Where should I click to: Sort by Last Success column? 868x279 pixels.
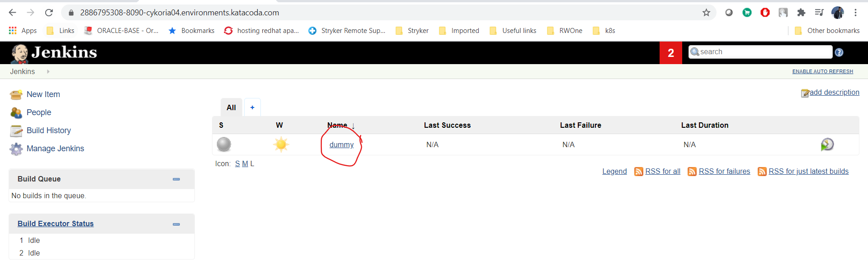(447, 125)
